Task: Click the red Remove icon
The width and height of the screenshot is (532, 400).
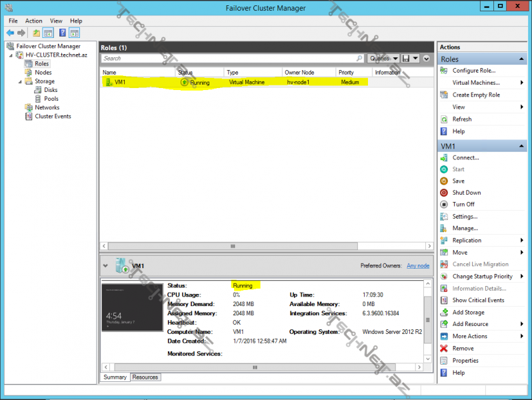Action: (x=444, y=349)
